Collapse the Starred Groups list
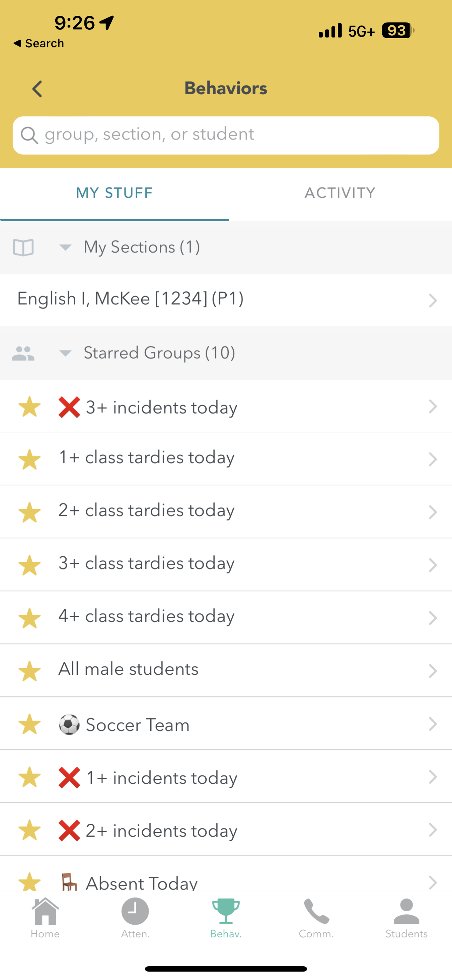Screen dimensions: 452x980 (66, 353)
